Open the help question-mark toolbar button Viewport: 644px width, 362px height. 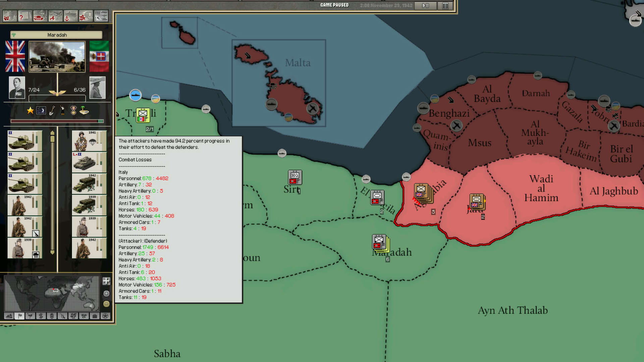[24, 16]
